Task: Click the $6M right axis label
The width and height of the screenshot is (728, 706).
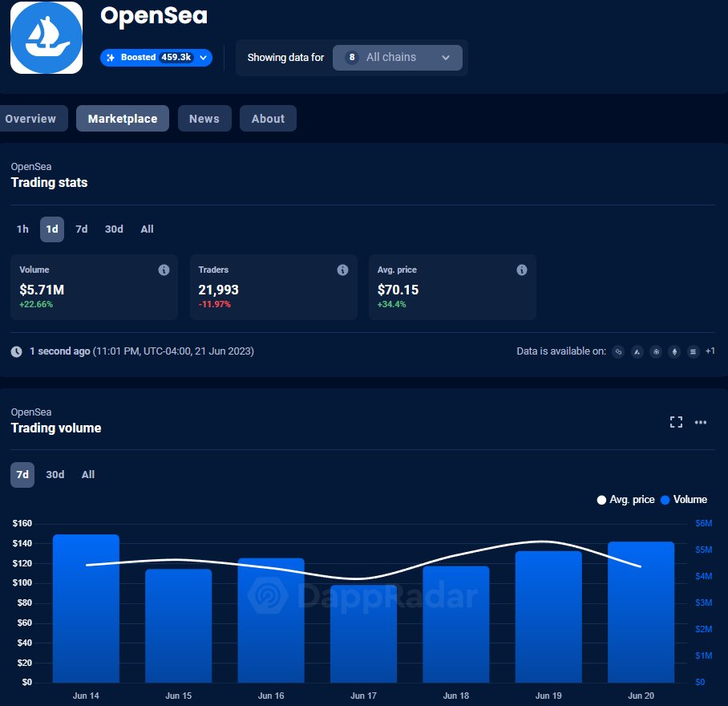Action: pos(703,523)
